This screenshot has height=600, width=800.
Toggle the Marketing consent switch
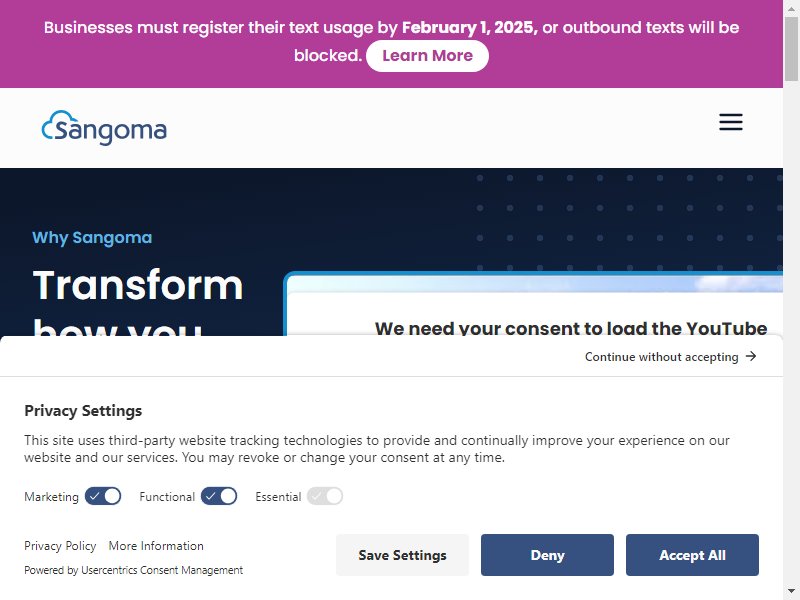click(x=103, y=496)
